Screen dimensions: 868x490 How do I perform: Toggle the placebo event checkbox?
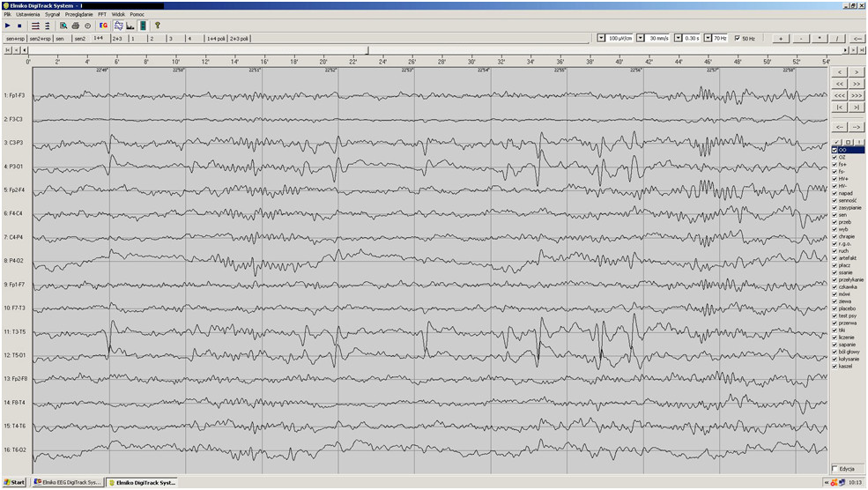click(835, 308)
